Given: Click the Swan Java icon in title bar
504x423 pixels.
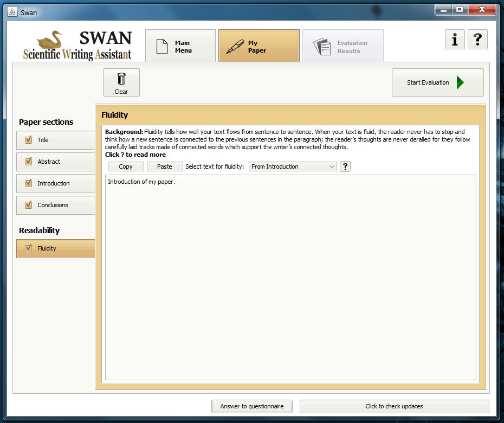Looking at the screenshot, I should click(12, 12).
